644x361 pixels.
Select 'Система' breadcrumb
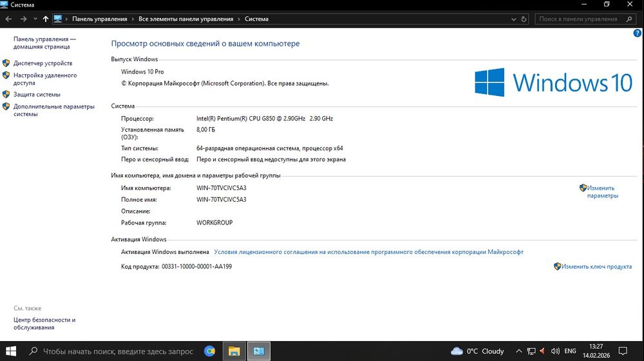257,19
